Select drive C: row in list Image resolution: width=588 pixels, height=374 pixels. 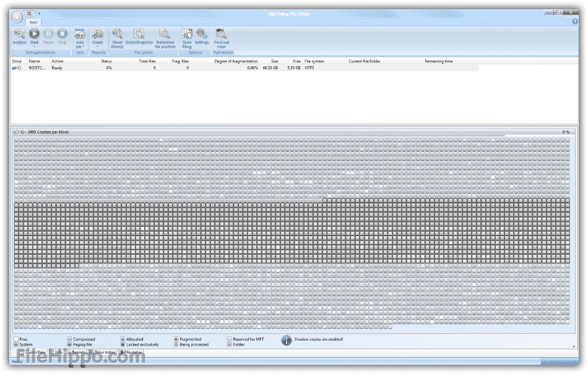coord(37,67)
